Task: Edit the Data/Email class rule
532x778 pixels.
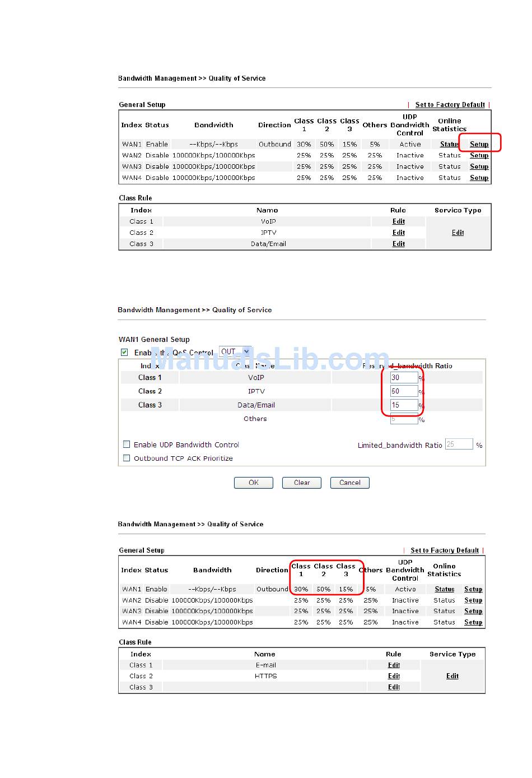Action: point(399,244)
